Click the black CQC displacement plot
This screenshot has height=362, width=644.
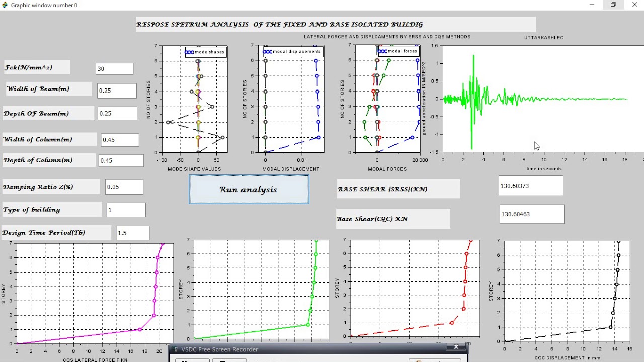(x=567, y=291)
